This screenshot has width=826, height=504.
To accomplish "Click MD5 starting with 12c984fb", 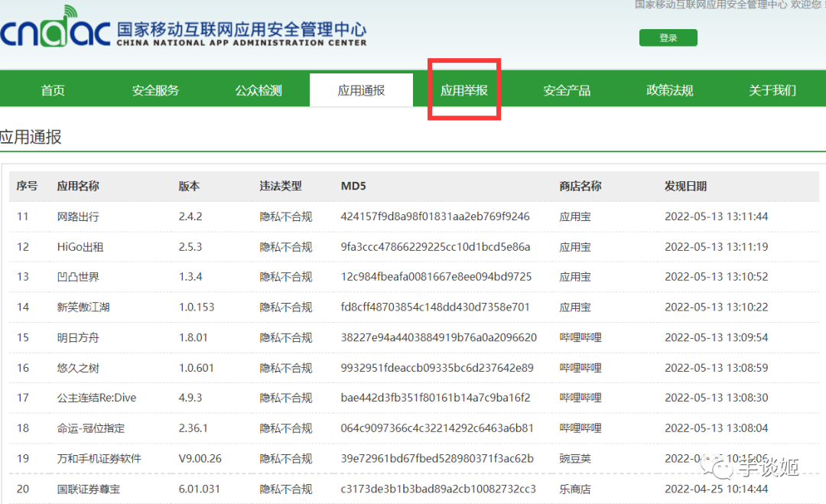I will 436,277.
